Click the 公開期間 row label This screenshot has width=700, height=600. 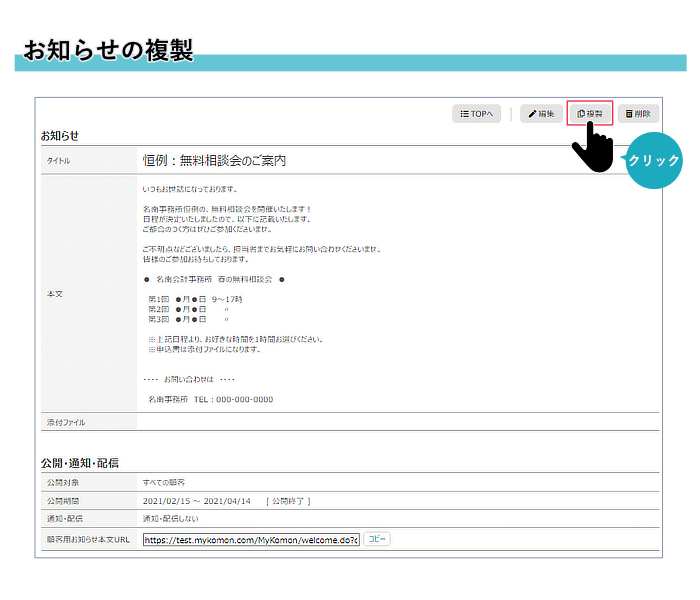[62, 501]
